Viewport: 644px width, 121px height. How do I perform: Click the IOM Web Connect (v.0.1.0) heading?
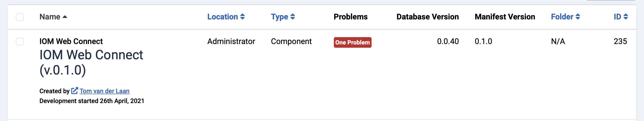coord(91,62)
